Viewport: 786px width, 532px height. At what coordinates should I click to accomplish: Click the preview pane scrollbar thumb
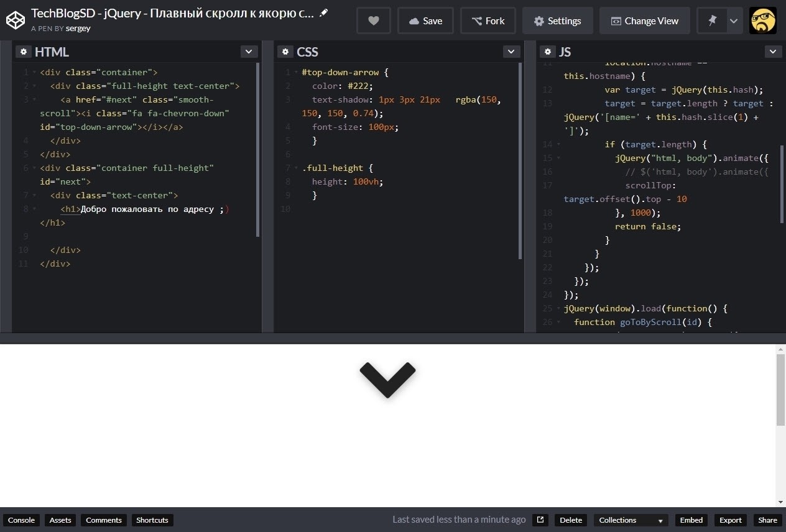[x=780, y=390]
